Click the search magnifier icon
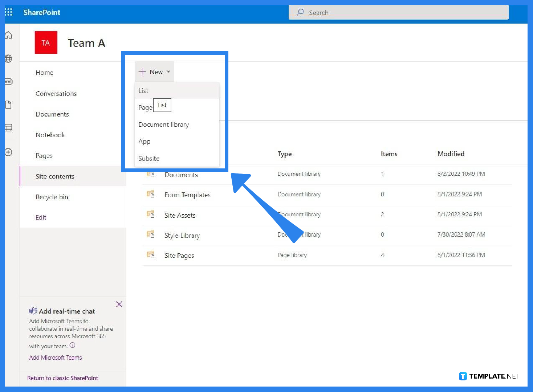This screenshot has height=392, width=533. (x=300, y=13)
